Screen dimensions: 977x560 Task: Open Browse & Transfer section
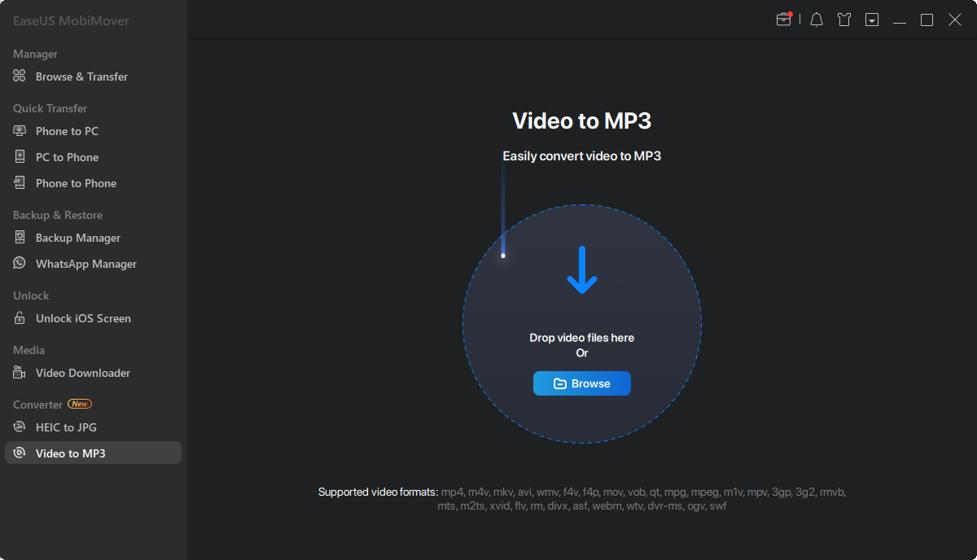(93, 77)
